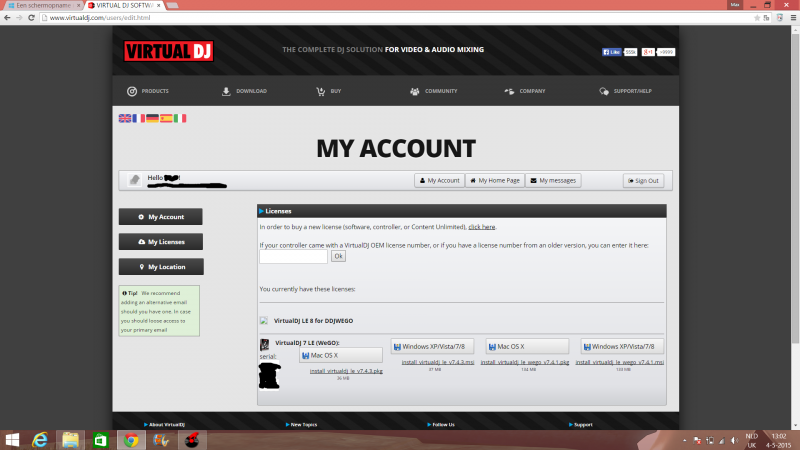This screenshot has width=800, height=450.
Task: Choose the Italian flag language icon
Action: pos(180,118)
